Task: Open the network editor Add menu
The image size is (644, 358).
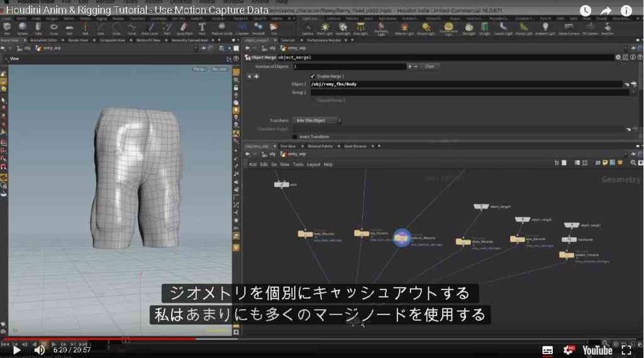Action: (x=253, y=164)
